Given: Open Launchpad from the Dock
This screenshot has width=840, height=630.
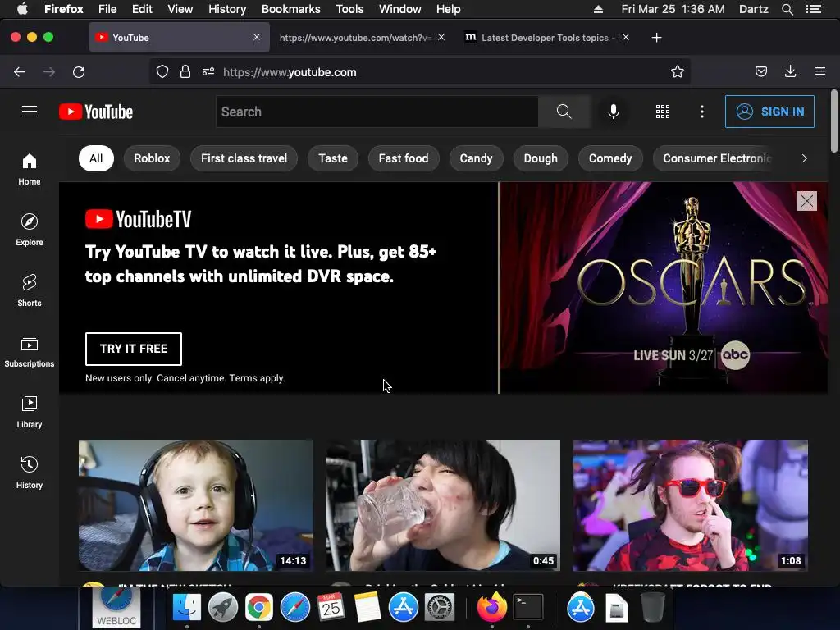Looking at the screenshot, I should (x=223, y=608).
